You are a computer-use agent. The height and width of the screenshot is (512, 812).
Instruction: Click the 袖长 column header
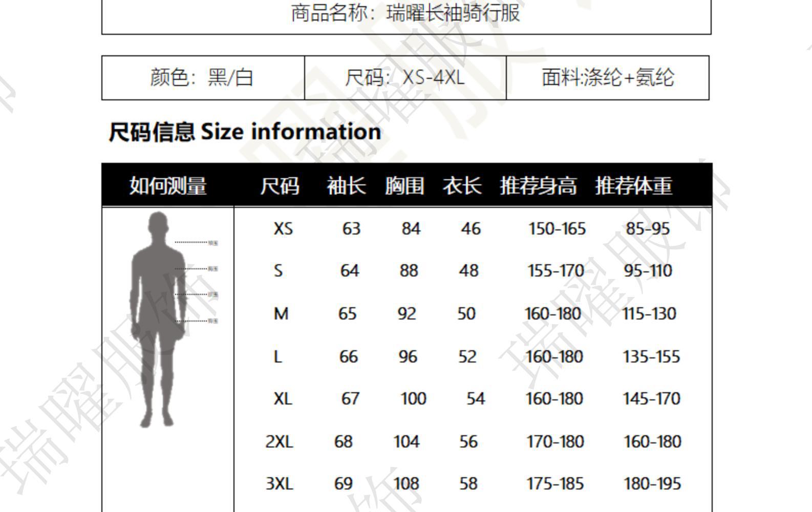pos(347,185)
